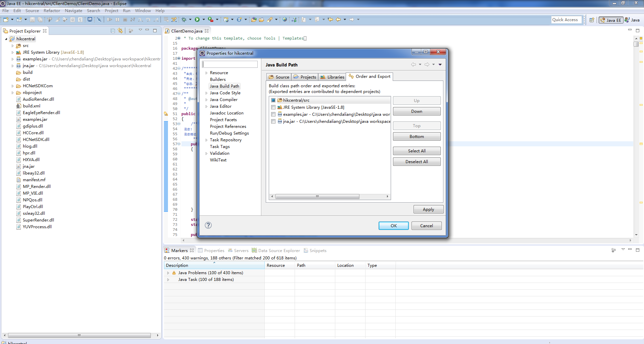Open the Navigate menu
The width and height of the screenshot is (644, 344).
pos(73,11)
